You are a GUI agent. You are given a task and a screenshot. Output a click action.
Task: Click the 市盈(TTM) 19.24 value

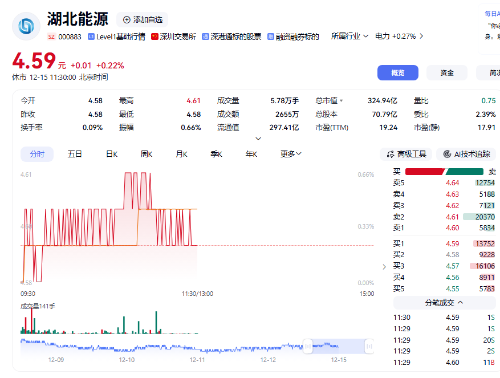point(388,127)
